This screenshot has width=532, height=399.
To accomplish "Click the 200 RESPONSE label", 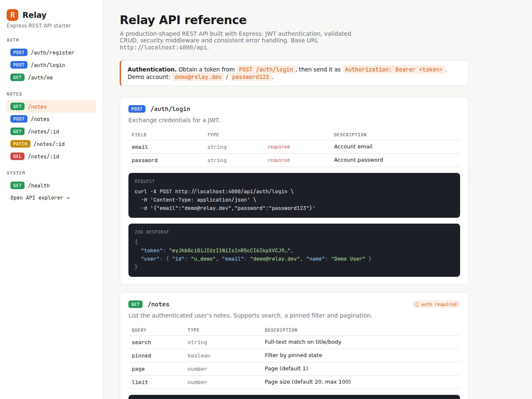I will tap(152, 232).
